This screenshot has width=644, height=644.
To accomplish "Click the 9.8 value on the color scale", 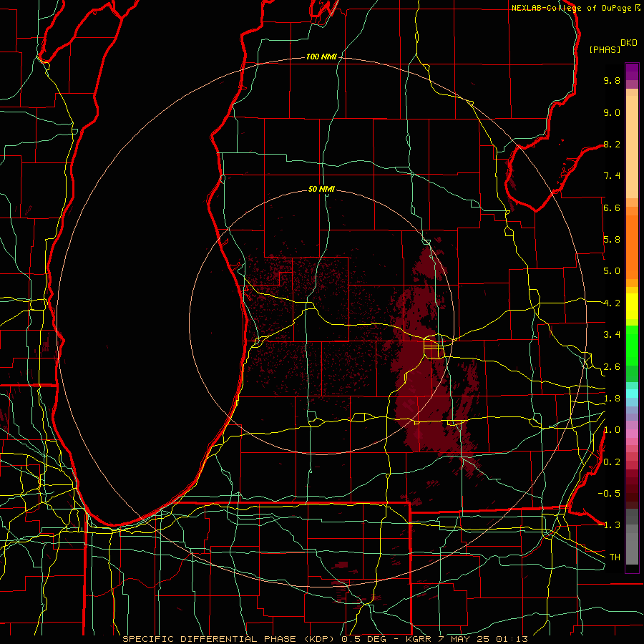I will [612, 80].
